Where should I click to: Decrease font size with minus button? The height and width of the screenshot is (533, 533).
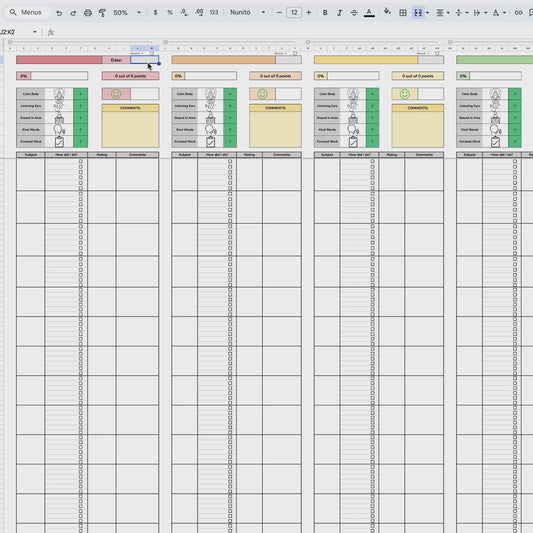coord(279,13)
